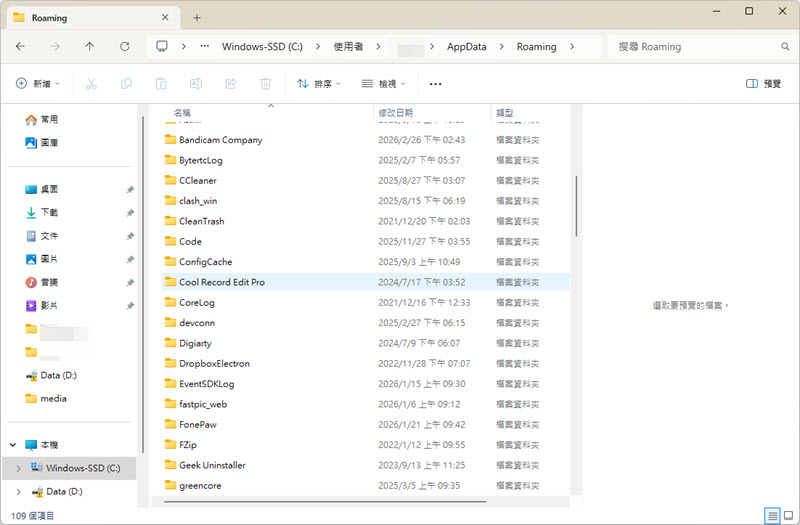Click the search magnifier icon

pos(785,46)
